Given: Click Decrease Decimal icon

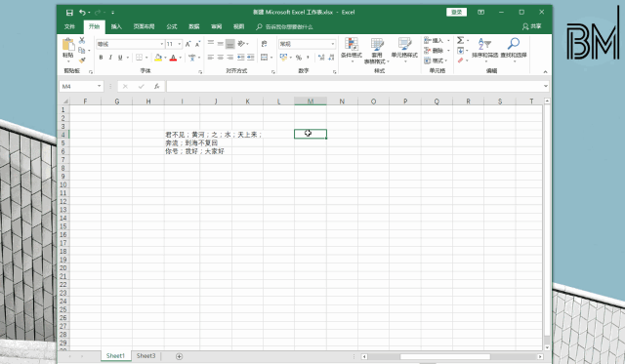Looking at the screenshot, I should (331, 58).
